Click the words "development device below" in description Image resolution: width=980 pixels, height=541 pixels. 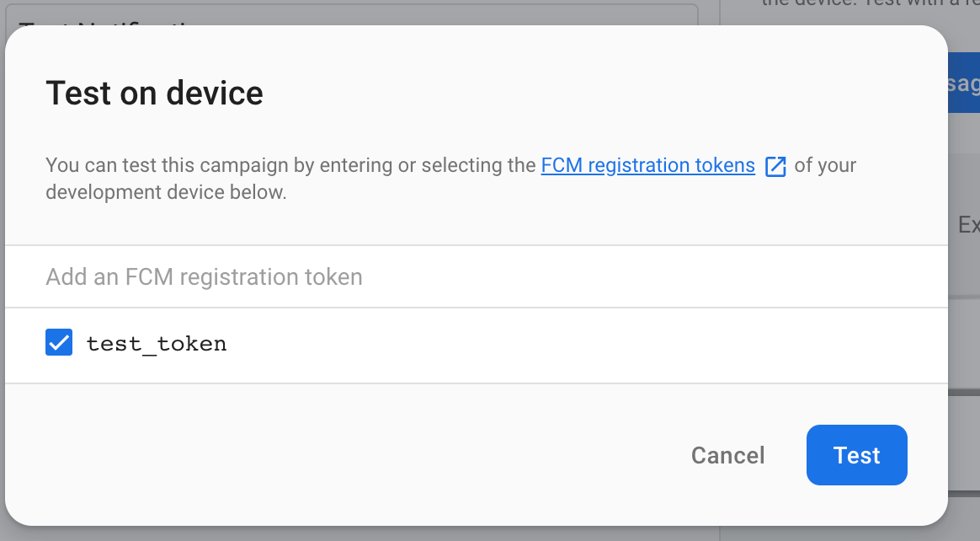point(166,192)
